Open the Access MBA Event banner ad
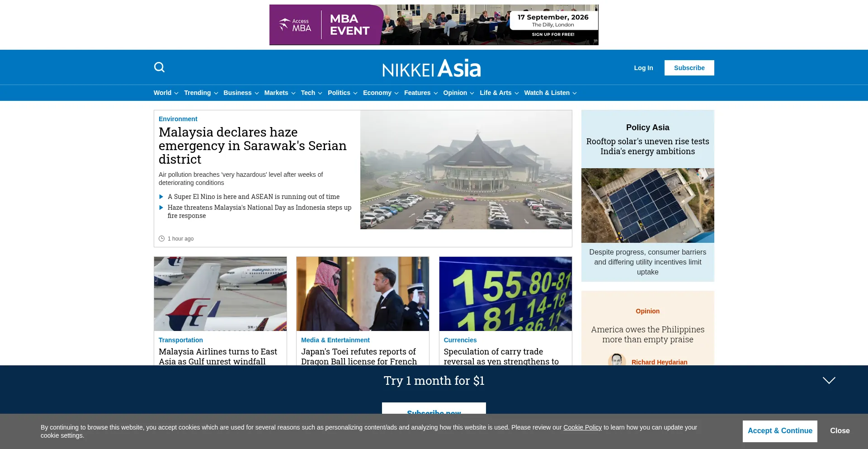868x449 pixels. click(434, 25)
